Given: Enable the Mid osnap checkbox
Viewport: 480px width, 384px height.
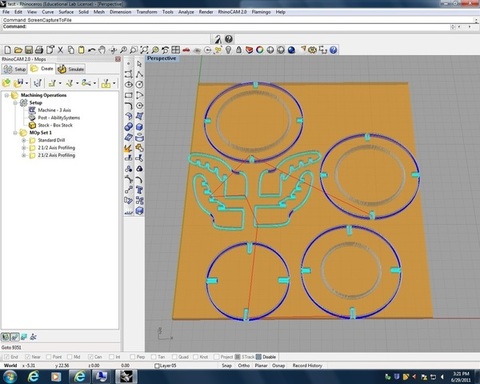Looking at the screenshot, I should tap(69, 357).
